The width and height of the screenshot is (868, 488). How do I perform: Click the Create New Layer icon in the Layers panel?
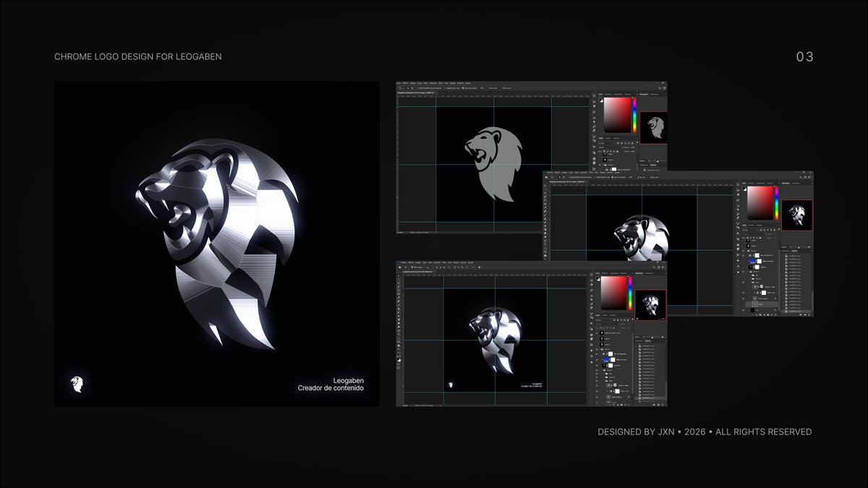[x=625, y=405]
